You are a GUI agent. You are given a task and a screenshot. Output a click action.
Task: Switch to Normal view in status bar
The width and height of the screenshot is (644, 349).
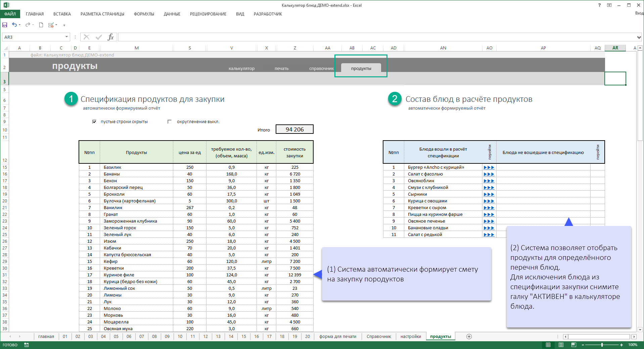point(548,345)
